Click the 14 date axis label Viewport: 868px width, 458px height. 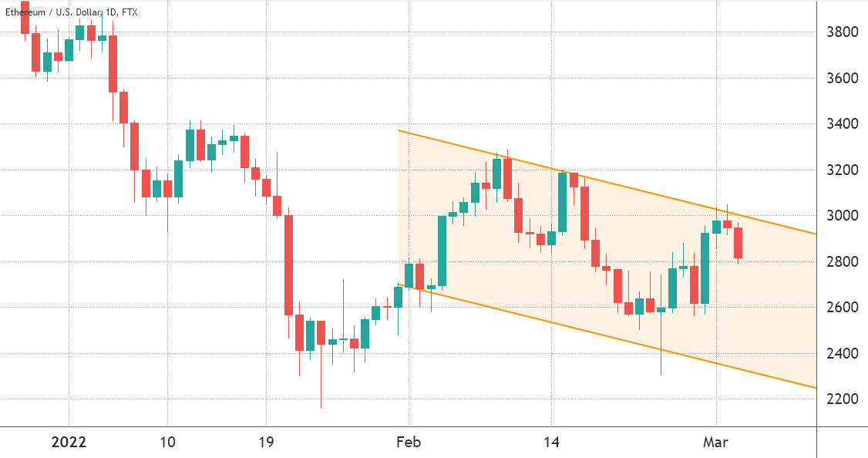[x=551, y=443]
